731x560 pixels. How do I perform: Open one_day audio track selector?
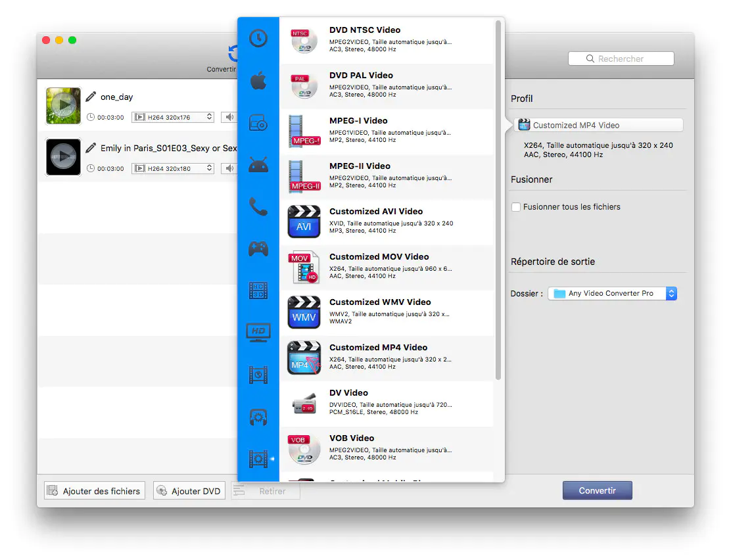point(229,117)
